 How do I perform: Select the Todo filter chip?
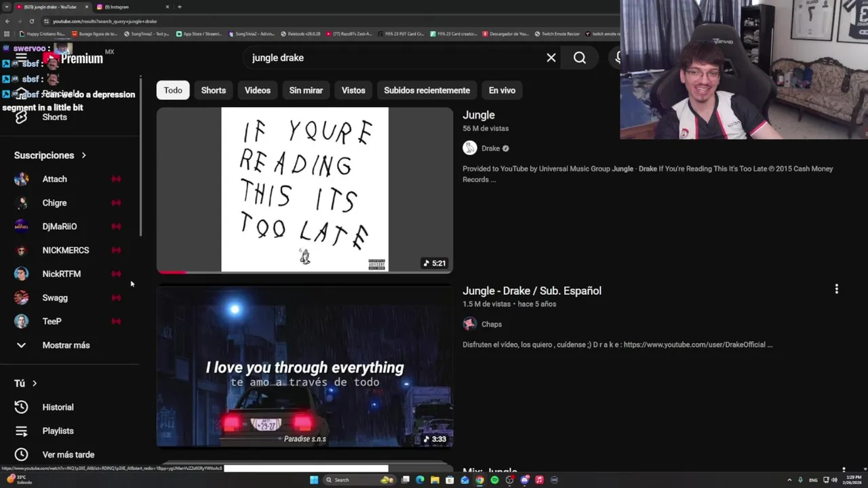[x=173, y=90]
